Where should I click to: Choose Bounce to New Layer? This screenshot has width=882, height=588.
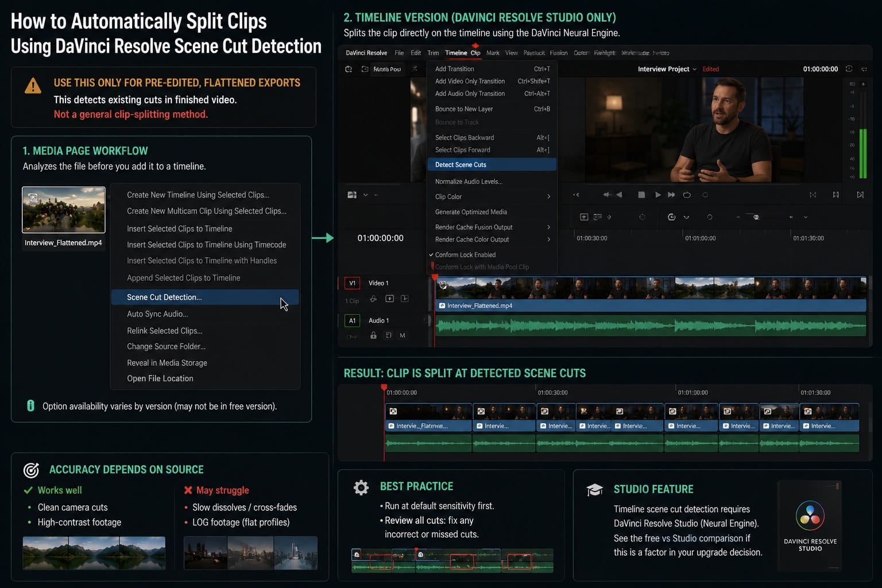pyautogui.click(x=492, y=109)
